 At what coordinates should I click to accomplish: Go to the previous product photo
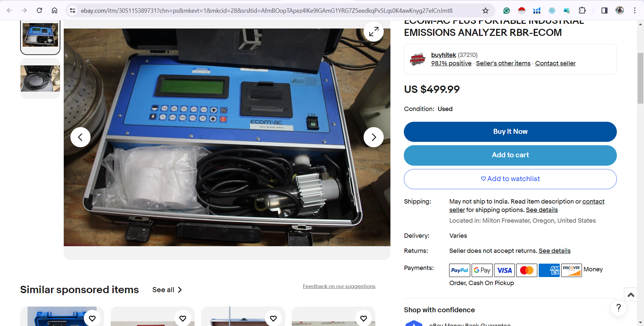[x=80, y=137]
